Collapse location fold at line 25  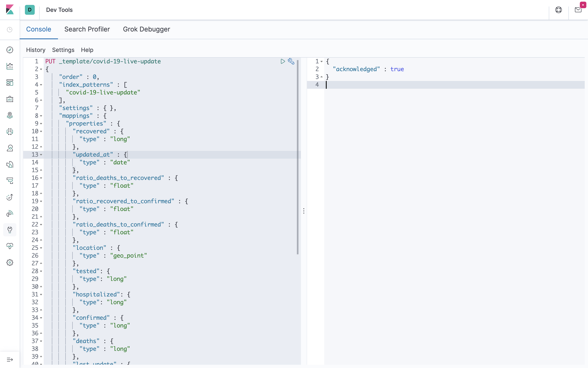pyautogui.click(x=41, y=248)
